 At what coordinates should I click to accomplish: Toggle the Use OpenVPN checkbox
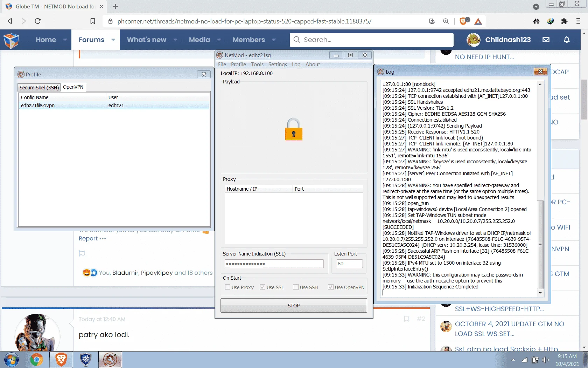pyautogui.click(x=331, y=287)
